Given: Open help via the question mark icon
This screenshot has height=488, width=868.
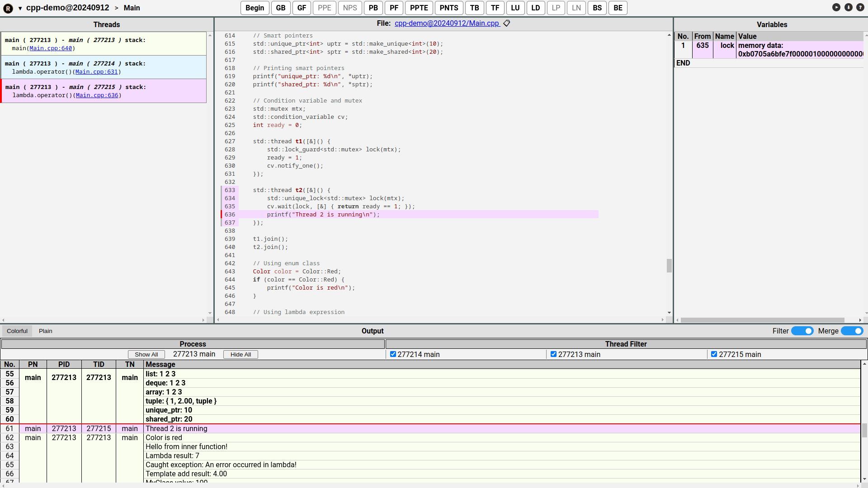Looking at the screenshot, I should point(860,7).
